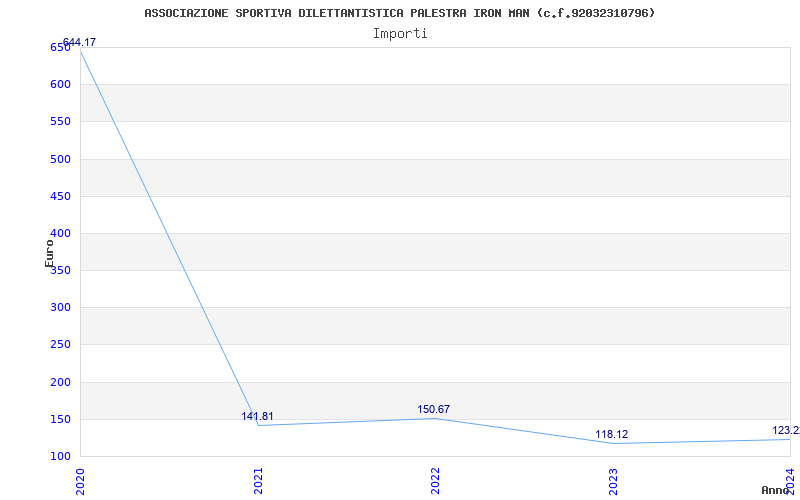Click the chart title ASSOCIAZIONE SPORTIVA DILETTANTISTICA PALESTRA IRON MAN
Screen dimensions: 800x500
pos(399,13)
